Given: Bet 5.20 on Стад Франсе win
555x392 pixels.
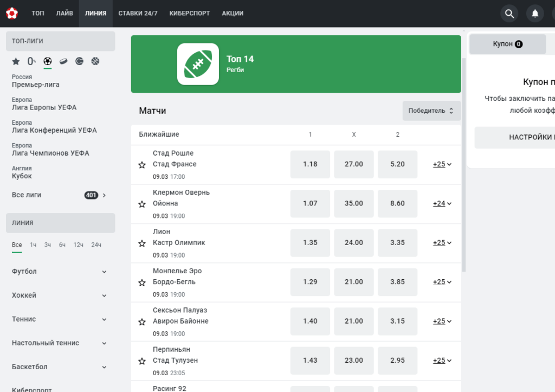Looking at the screenshot, I should tap(397, 164).
